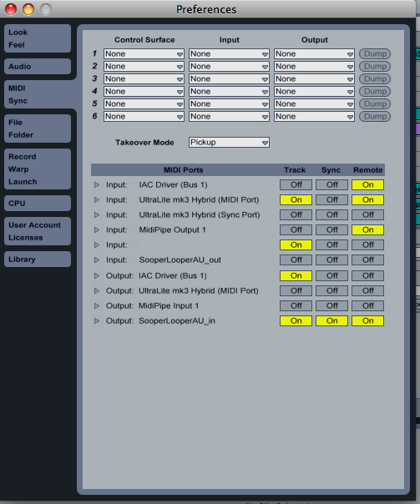
Task: Open Control Surface 1 dropdown
Action: 144,53
